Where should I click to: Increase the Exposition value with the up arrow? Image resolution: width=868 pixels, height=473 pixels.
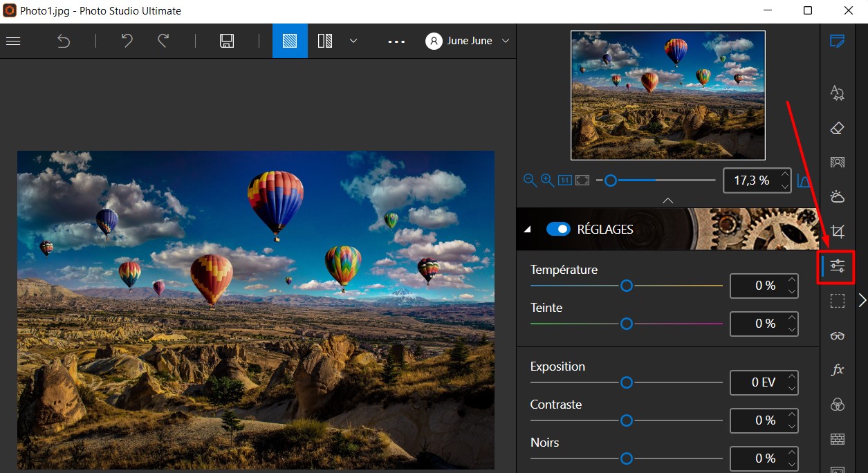[792, 377]
